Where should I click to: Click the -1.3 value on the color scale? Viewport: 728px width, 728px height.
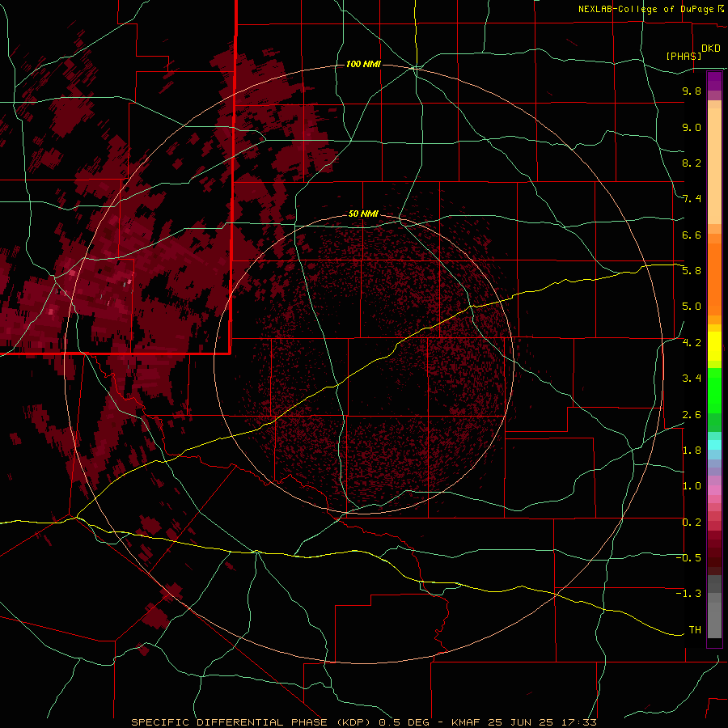pyautogui.click(x=688, y=594)
